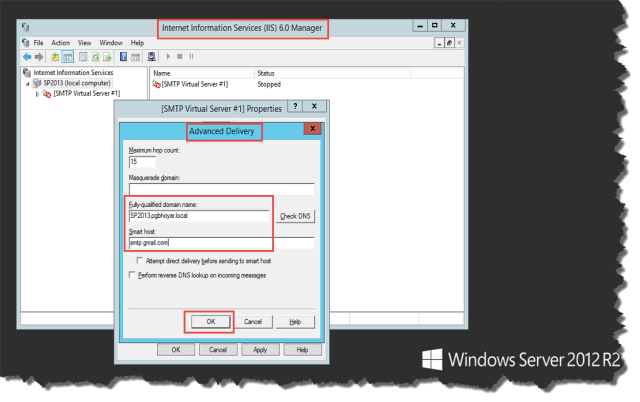
Task: Click the Check DNS button
Action: pyautogui.click(x=295, y=215)
